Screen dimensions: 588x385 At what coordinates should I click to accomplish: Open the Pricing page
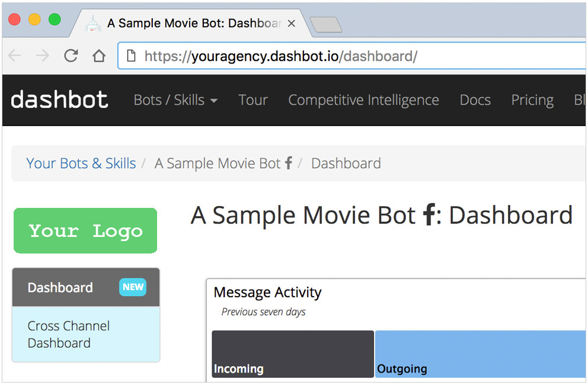532,100
